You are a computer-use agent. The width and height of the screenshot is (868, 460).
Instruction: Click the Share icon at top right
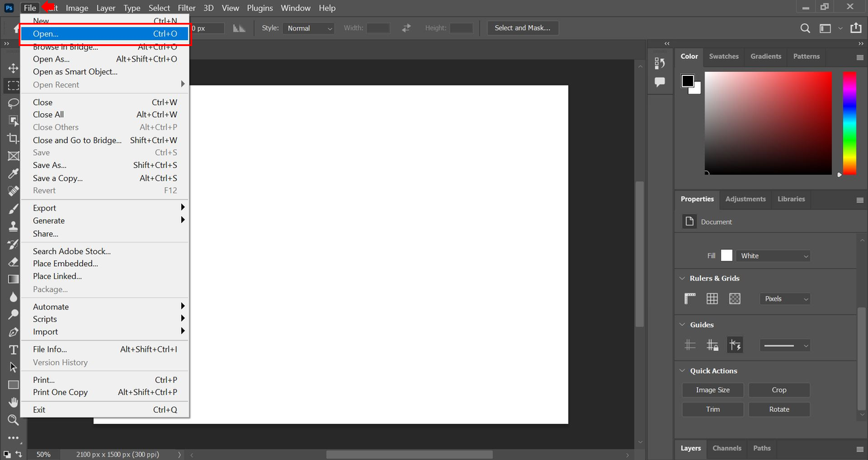pyautogui.click(x=854, y=28)
